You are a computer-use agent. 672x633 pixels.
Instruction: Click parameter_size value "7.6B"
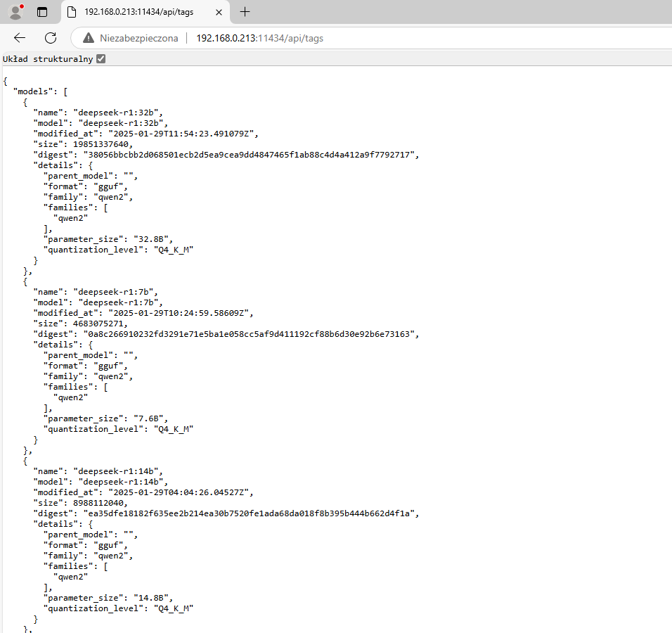pyautogui.click(x=148, y=418)
